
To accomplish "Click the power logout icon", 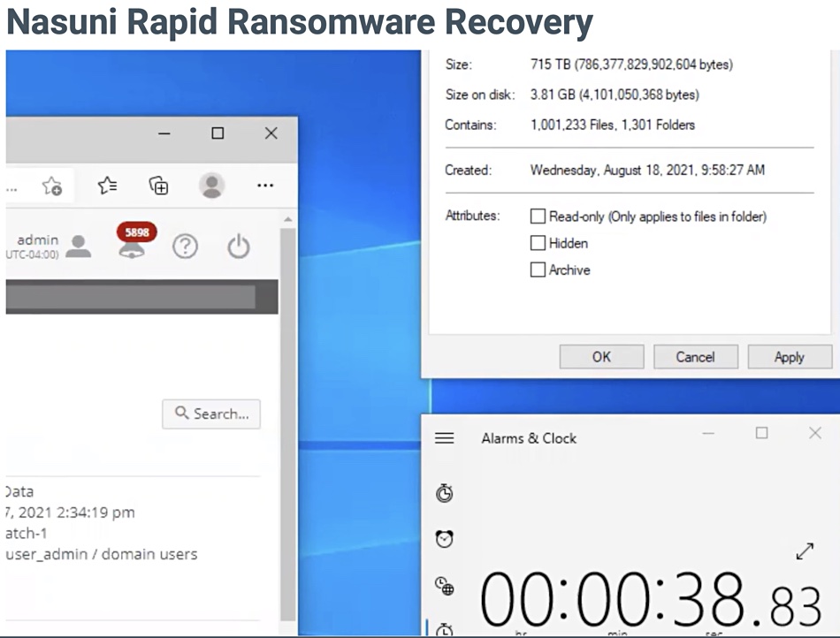I will (239, 247).
